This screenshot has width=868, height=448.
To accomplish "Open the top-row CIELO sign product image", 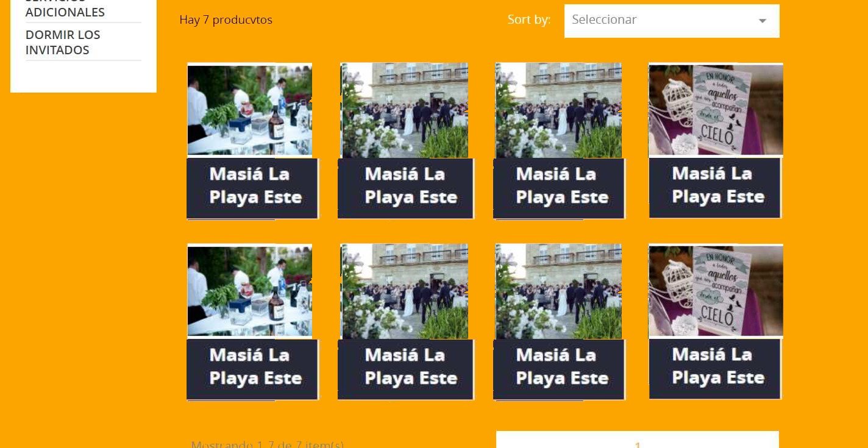I will [716, 109].
